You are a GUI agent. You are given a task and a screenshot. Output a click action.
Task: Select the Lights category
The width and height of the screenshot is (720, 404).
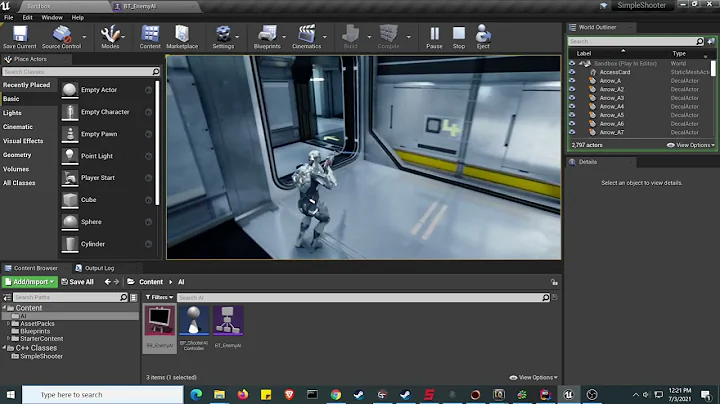point(12,113)
